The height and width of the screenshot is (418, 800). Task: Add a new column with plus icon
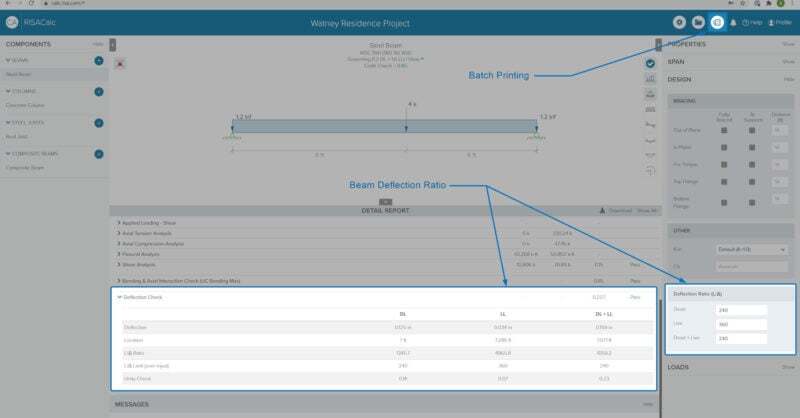click(x=99, y=92)
